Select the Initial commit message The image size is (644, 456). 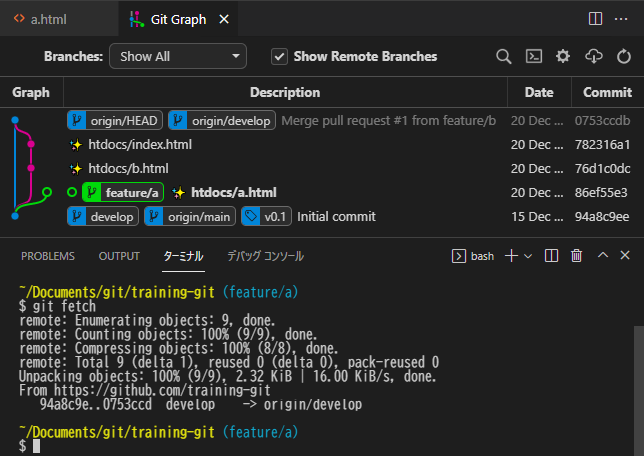point(336,216)
